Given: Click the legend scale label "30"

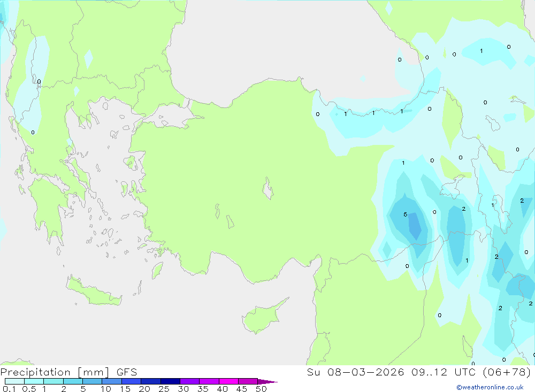Looking at the screenshot, I should coord(183,389).
